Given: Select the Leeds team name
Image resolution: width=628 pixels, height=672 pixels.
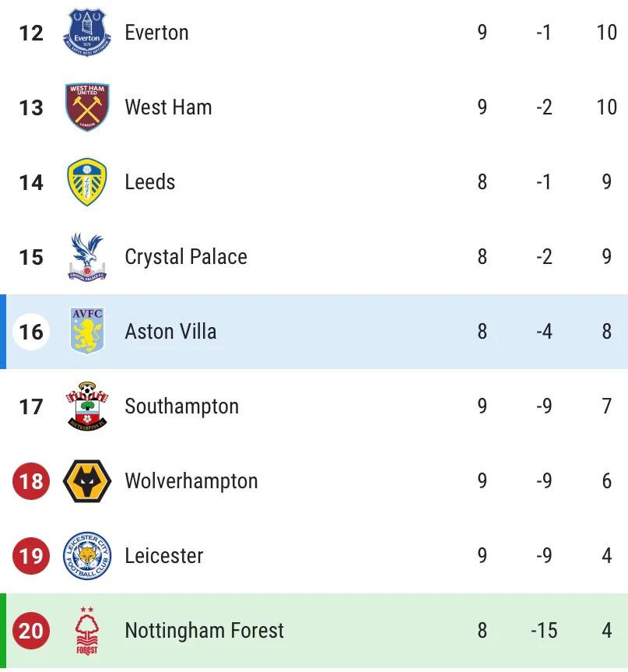Looking at the screenshot, I should pos(150,182).
